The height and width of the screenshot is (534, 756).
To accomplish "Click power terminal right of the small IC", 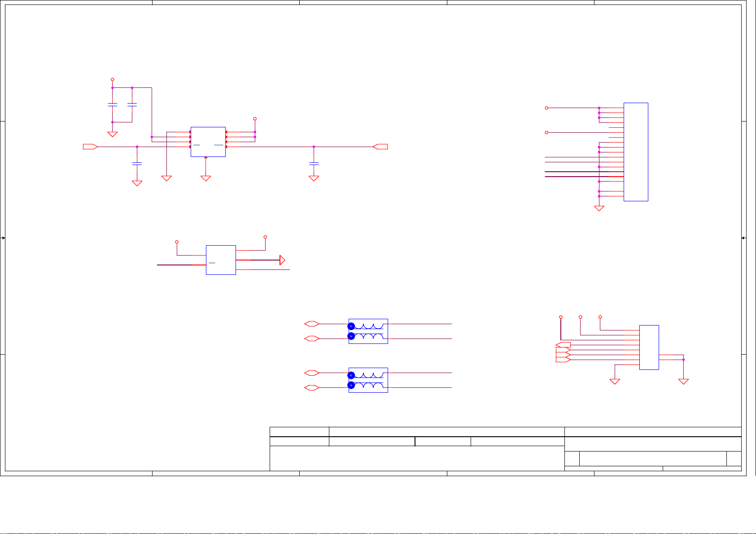I will pos(265,237).
